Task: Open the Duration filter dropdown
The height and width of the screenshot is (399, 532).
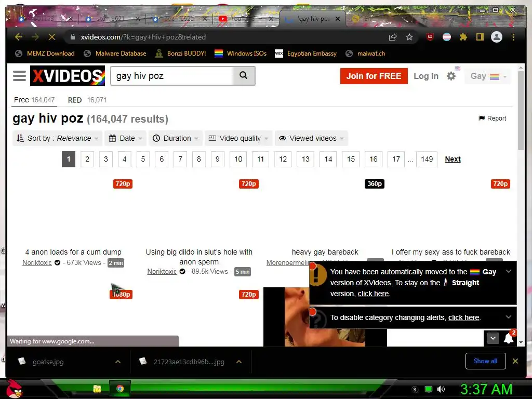Action: [x=176, y=138]
